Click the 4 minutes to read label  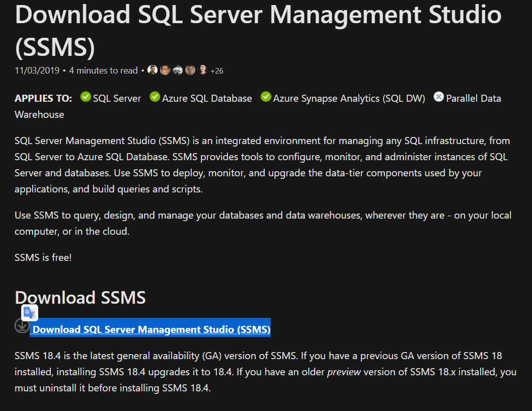103,71
